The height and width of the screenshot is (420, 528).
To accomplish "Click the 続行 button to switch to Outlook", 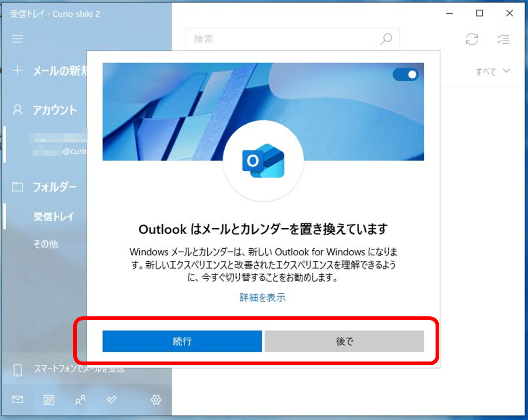I will point(182,341).
